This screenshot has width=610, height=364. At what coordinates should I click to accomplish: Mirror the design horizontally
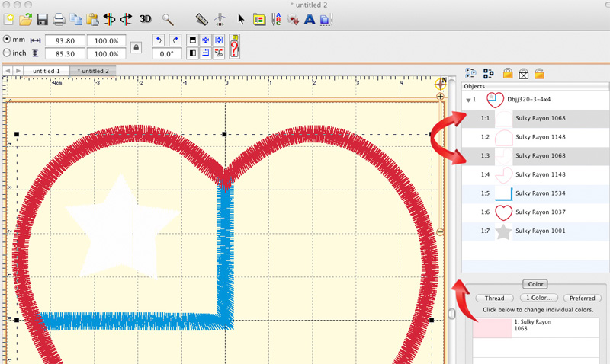click(x=192, y=53)
